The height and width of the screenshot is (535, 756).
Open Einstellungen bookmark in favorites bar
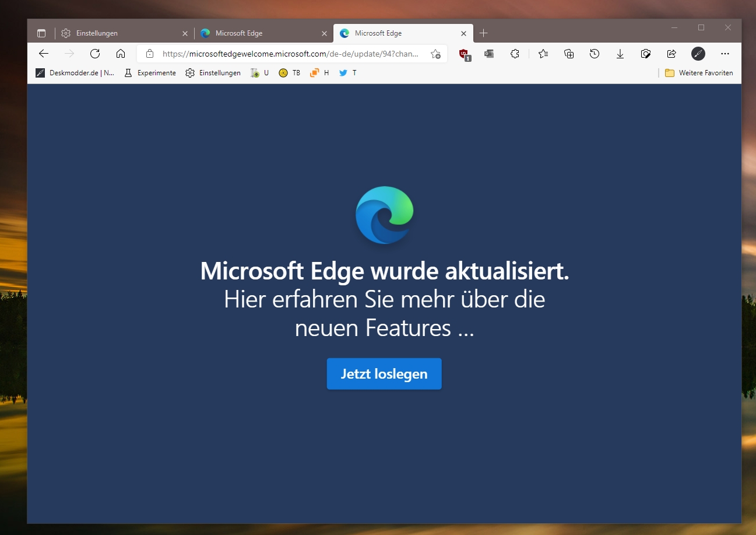click(213, 73)
